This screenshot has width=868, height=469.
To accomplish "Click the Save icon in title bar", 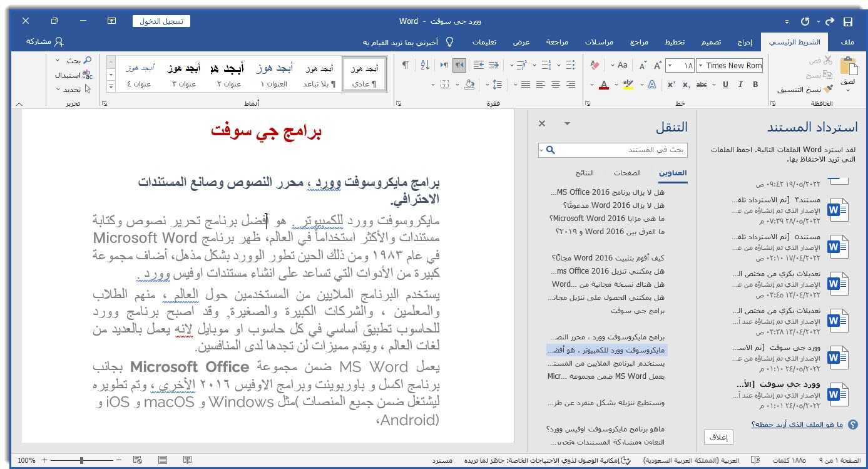I will point(847,21).
